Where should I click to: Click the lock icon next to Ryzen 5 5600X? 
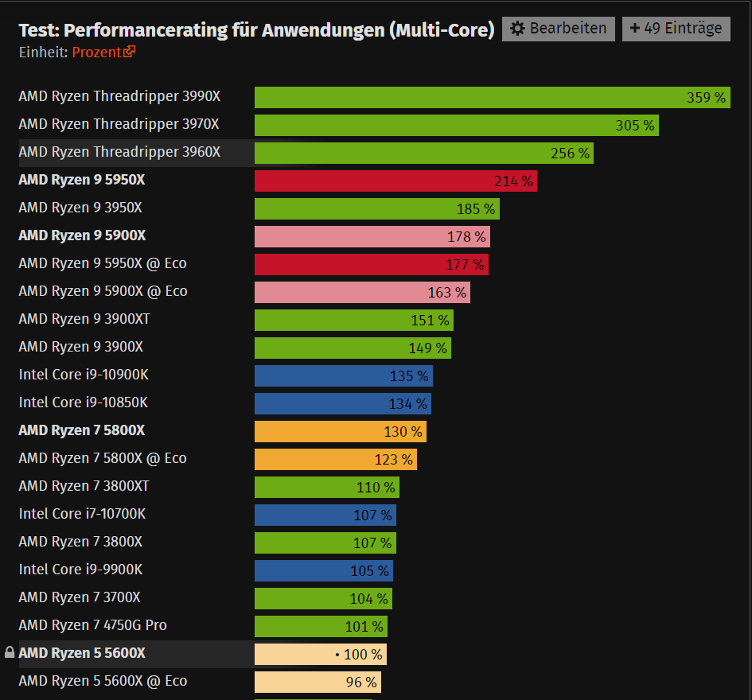10,652
